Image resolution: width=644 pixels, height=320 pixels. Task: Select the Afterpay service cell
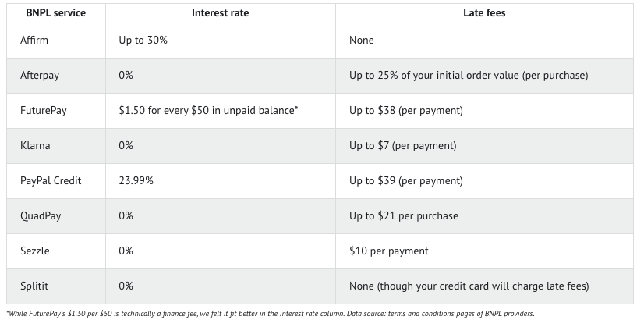pos(56,76)
